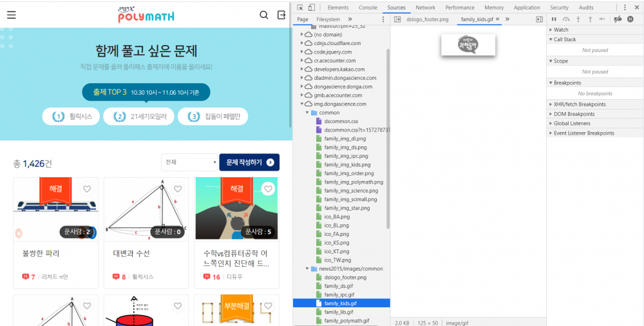Switch to the Console tab
Viewport: 644px width, 326px height.
point(368,7)
